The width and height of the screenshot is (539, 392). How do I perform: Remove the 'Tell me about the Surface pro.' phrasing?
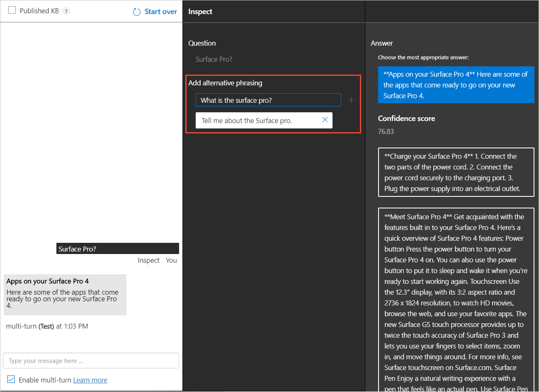pyautogui.click(x=325, y=120)
